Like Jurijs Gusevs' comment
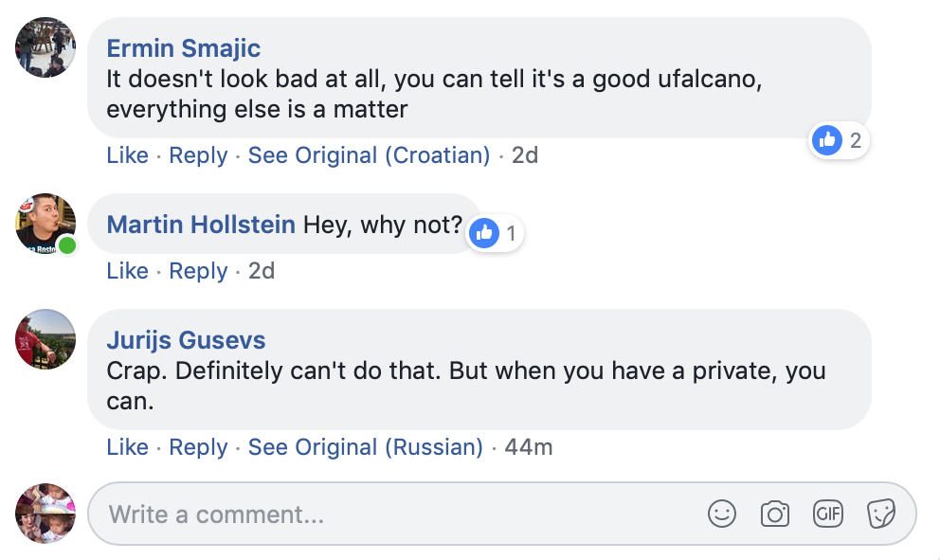Screen dimensions: 940x560 tap(127, 447)
